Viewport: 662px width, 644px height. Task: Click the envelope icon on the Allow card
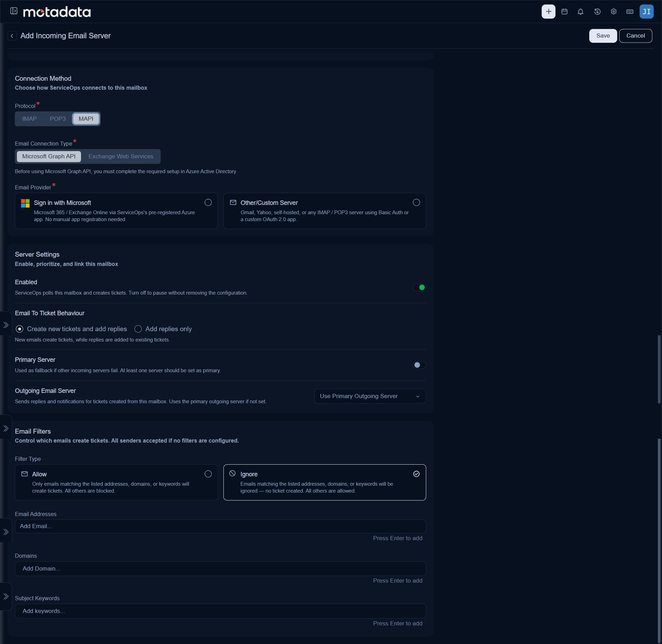(x=24, y=474)
